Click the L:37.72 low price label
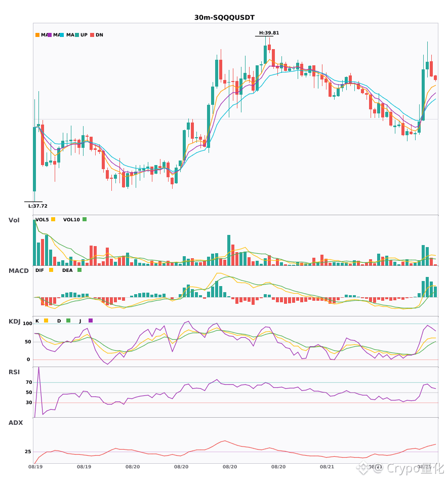Screen dimensions: 448x481 (38, 206)
